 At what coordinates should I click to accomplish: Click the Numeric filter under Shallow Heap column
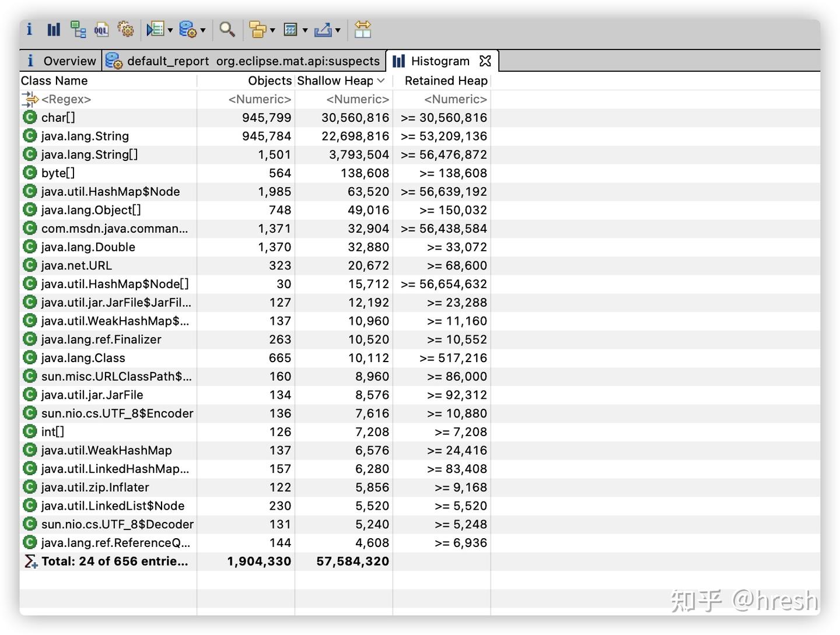click(x=344, y=99)
